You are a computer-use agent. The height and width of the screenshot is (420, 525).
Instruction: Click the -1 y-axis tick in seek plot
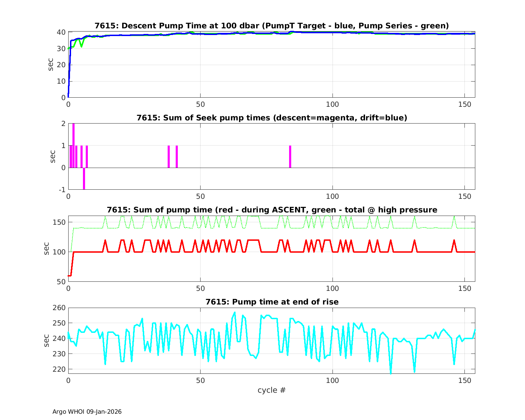pyautogui.click(x=62, y=190)
